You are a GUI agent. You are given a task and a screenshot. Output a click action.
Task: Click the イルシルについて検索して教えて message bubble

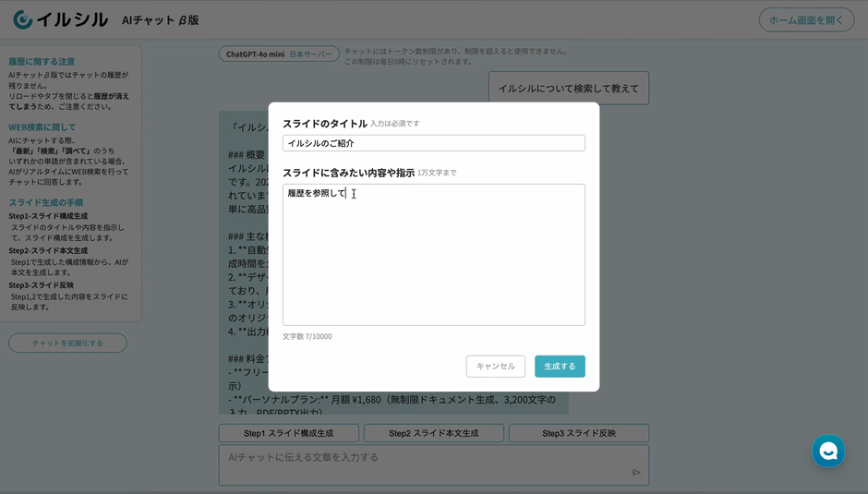coord(568,89)
